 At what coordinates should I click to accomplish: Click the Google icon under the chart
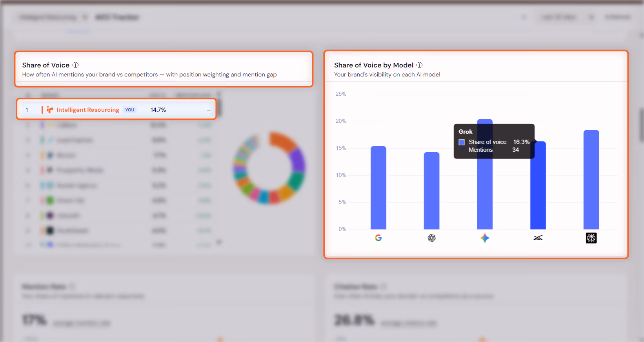(378, 238)
